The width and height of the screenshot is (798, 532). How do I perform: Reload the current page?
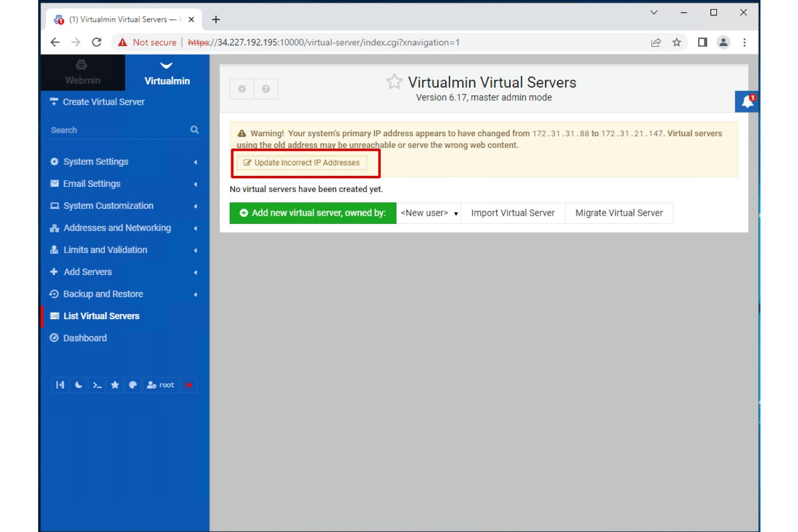click(97, 43)
